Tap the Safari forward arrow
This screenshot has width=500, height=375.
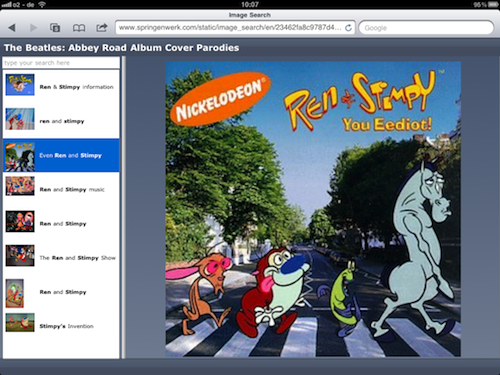click(x=33, y=28)
